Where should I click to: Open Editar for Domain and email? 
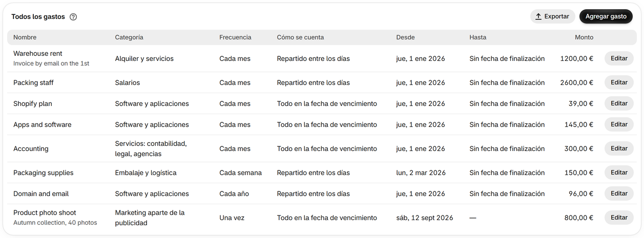tap(619, 193)
